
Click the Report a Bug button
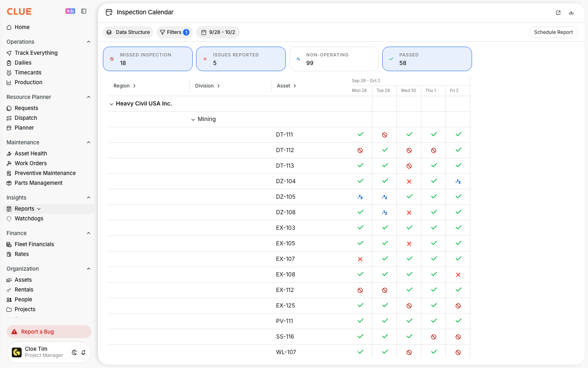49,332
